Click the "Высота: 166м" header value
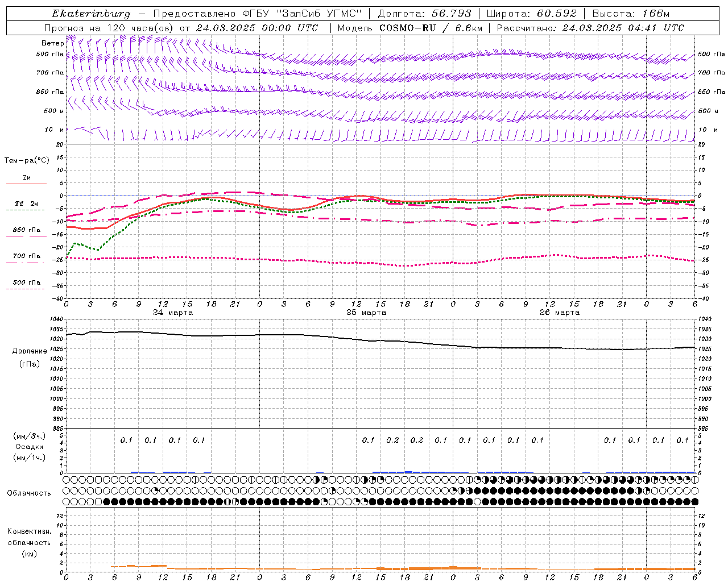The height and width of the screenshot is (582, 728). pos(631,14)
